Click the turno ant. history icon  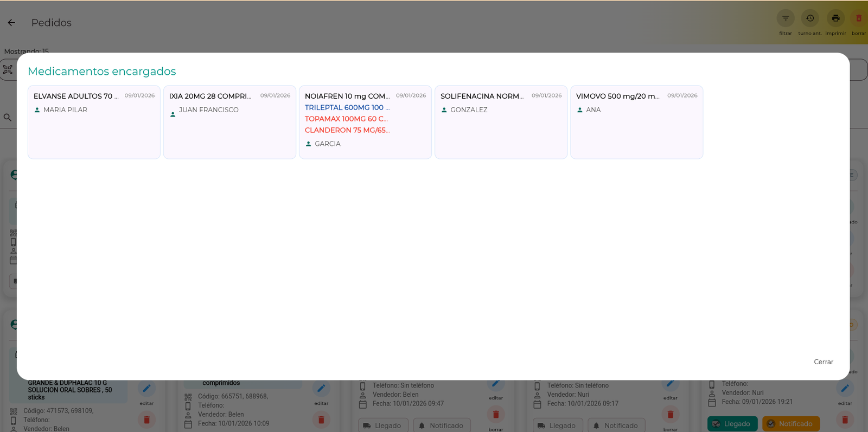[809, 18]
